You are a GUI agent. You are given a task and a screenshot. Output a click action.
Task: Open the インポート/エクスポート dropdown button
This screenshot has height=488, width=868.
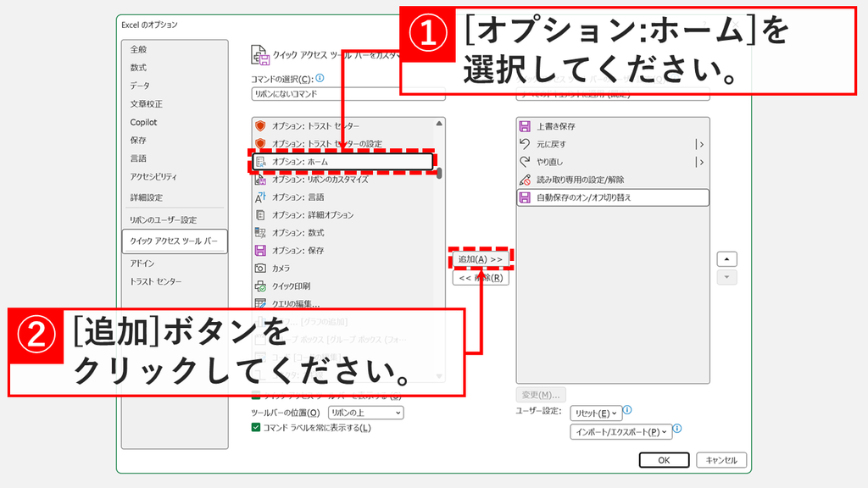click(x=621, y=431)
